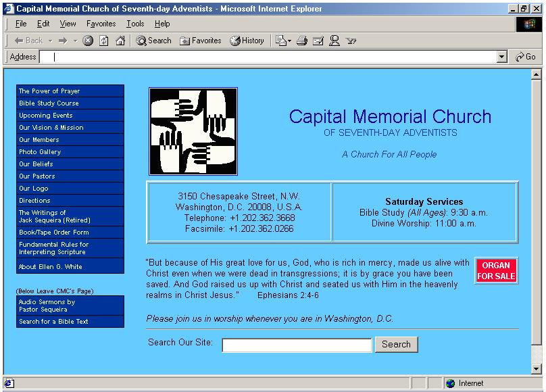Click the Capital Memorial Church heading
Viewport: 546px width, 392px height.
[x=390, y=117]
